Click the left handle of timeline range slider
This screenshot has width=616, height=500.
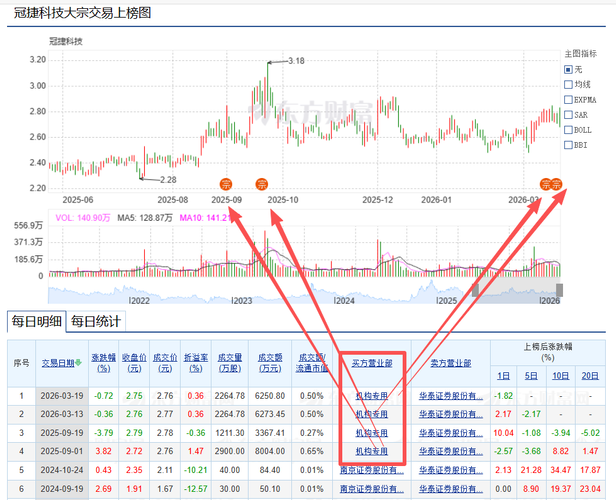(475, 290)
